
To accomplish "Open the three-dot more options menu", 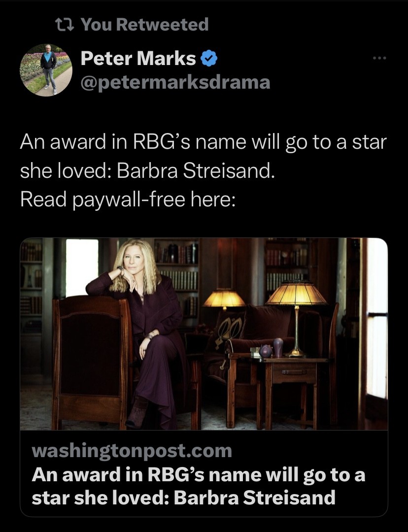I will pos(379,58).
